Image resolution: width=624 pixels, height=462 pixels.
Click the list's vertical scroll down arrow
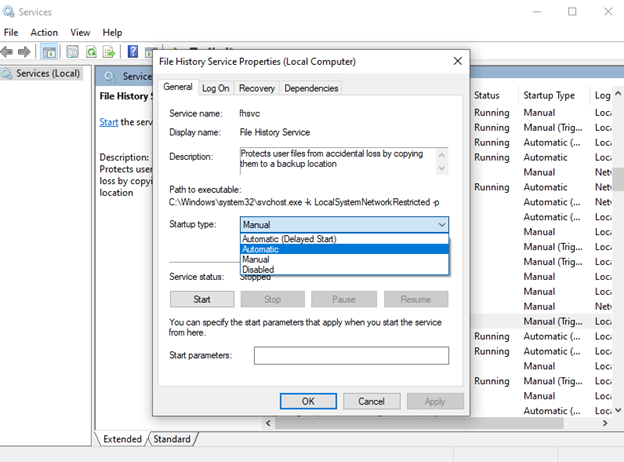click(x=618, y=410)
